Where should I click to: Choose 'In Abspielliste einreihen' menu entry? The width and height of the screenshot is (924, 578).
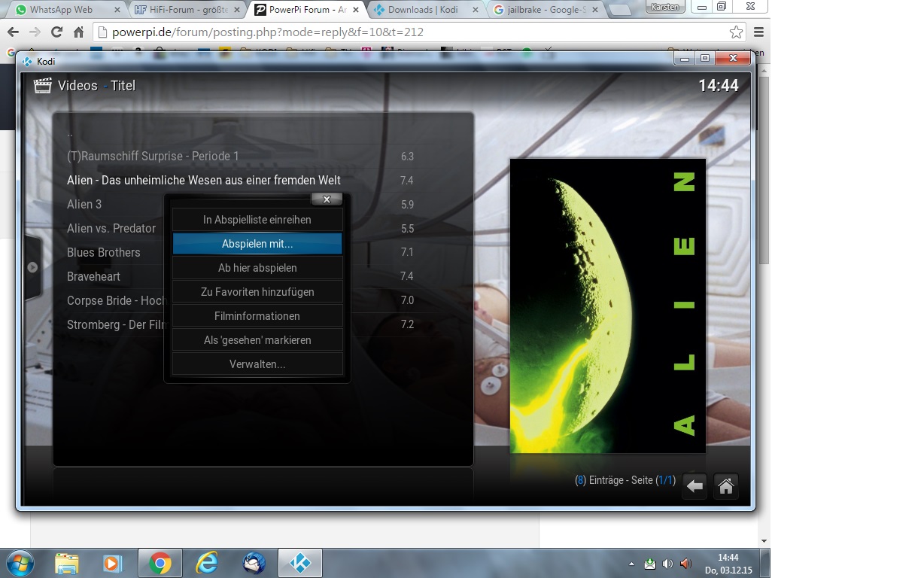pyautogui.click(x=257, y=220)
